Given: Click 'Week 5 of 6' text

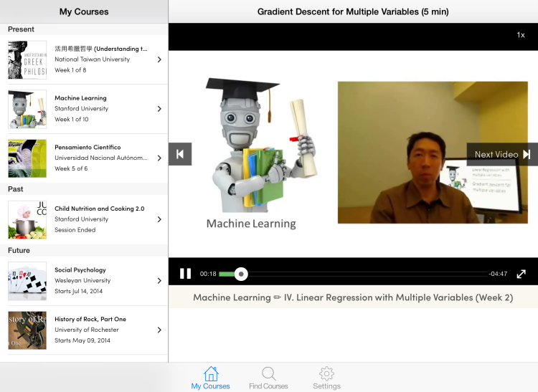Looking at the screenshot, I should [71, 168].
